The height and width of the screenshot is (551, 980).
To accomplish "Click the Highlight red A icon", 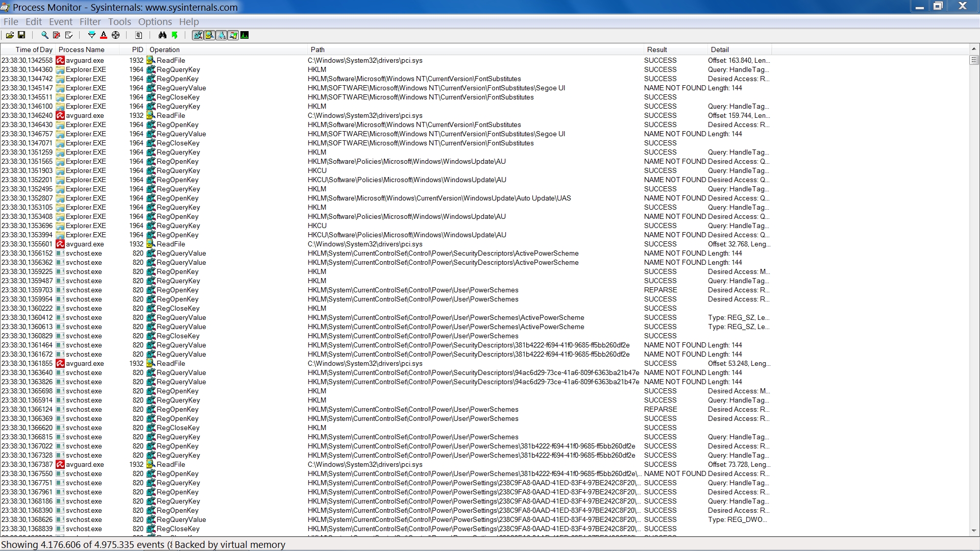I will click(104, 35).
